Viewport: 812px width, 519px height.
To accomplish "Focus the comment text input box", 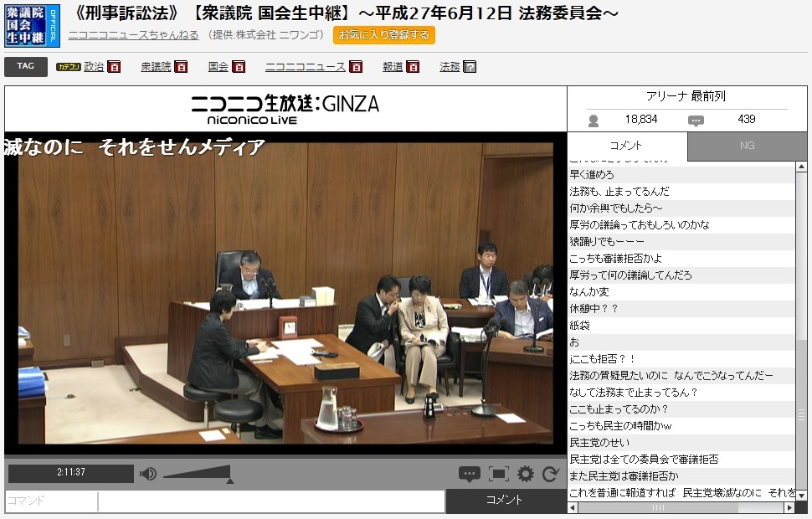I will pyautogui.click(x=271, y=501).
